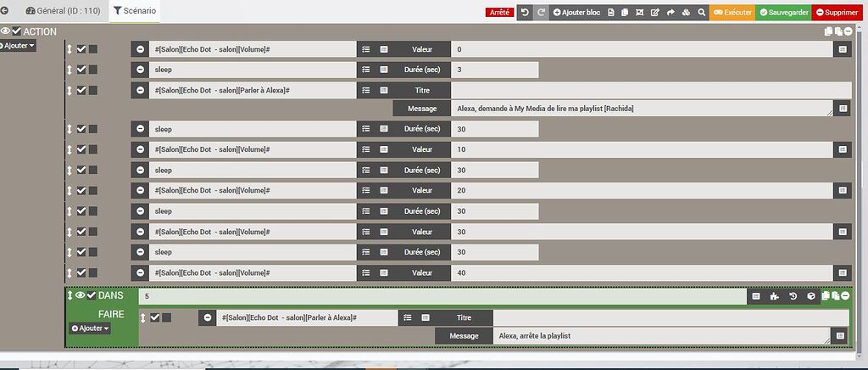Open the Ajouter dropdown under ACTION

click(x=18, y=45)
